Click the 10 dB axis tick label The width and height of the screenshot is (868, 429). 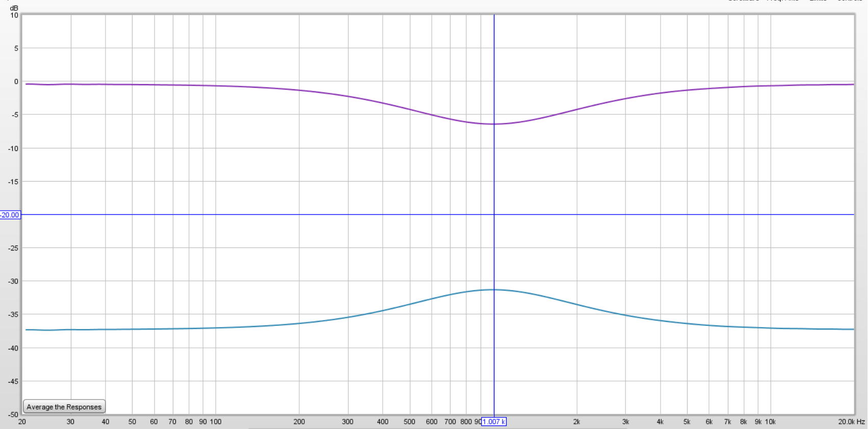(14, 15)
